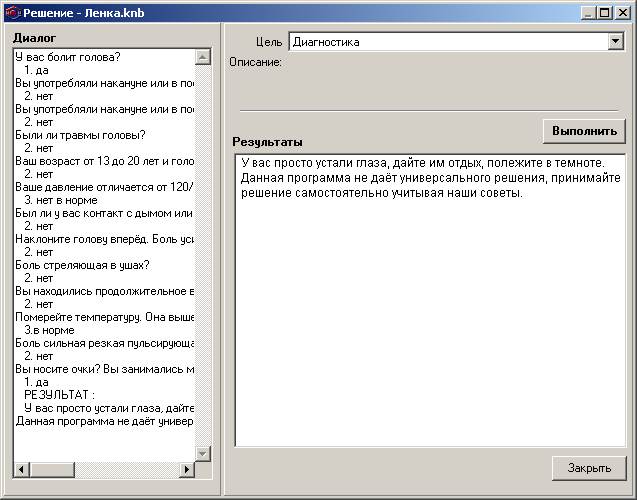This screenshot has width=637, height=500.
Task: Select the line "У вас болит голова?"
Action: coord(68,57)
